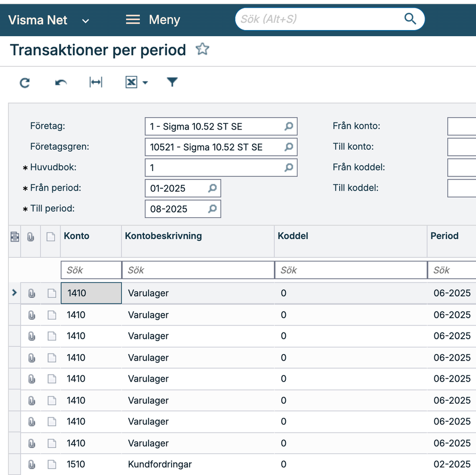Add Transaktioner per period to favorites star
The width and height of the screenshot is (476, 475).
(203, 49)
